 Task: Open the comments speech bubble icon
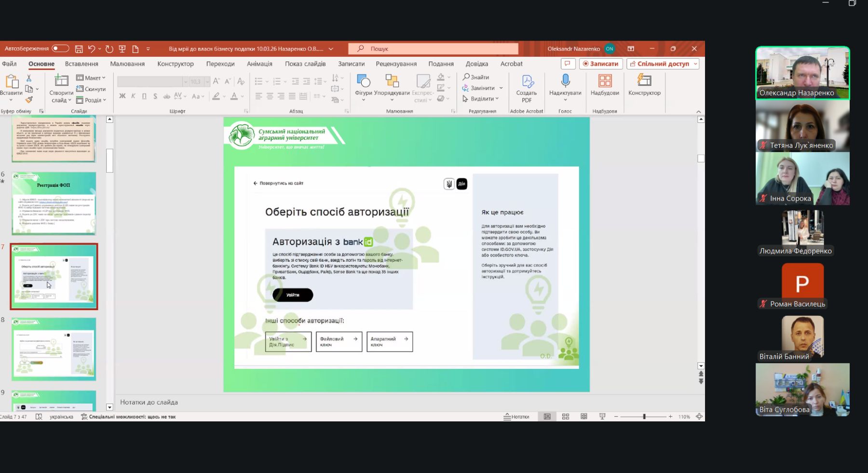pyautogui.click(x=568, y=64)
